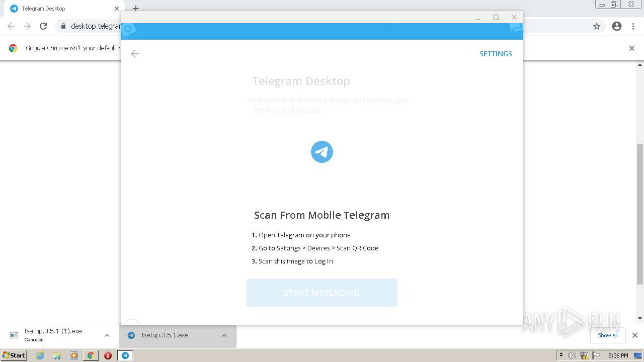Maximize the Telegram window
The image size is (644, 362).
click(496, 18)
